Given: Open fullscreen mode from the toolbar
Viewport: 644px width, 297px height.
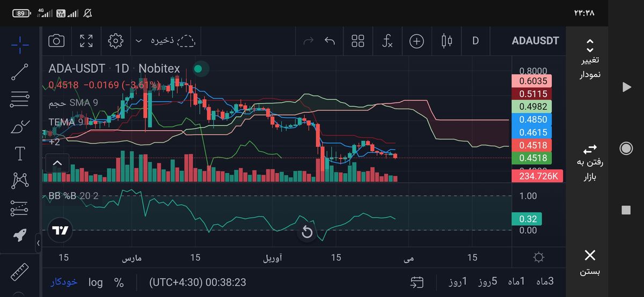Looking at the screenshot, I should coord(86,41).
